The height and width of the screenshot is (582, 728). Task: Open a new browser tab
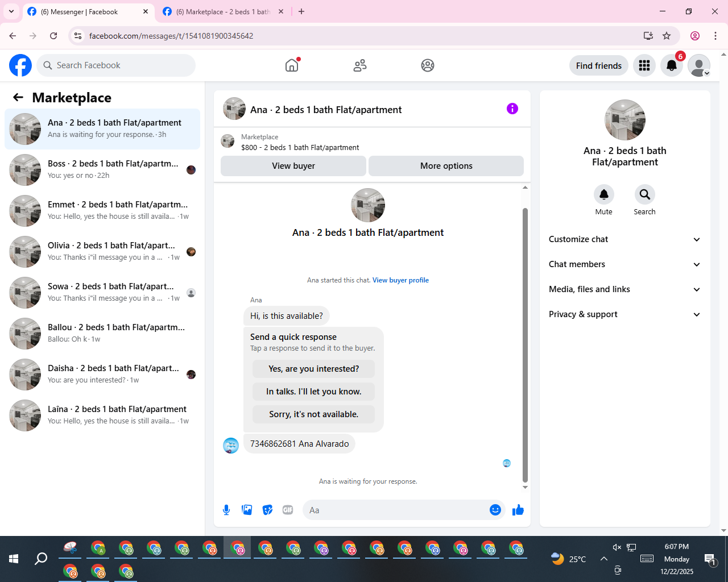point(301,11)
